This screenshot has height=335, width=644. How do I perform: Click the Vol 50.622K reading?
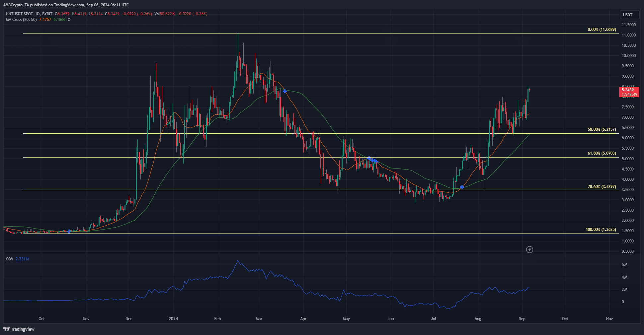pos(165,14)
